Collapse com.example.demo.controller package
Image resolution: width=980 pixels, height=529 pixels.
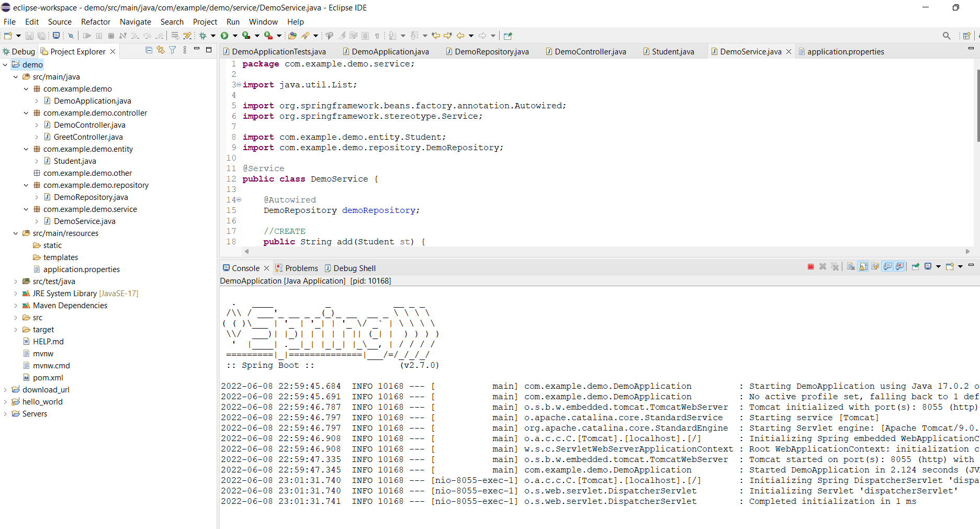click(26, 113)
